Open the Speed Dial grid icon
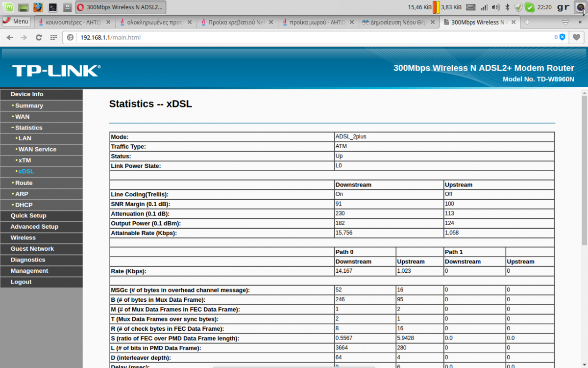This screenshot has width=588, height=368. coord(53,37)
